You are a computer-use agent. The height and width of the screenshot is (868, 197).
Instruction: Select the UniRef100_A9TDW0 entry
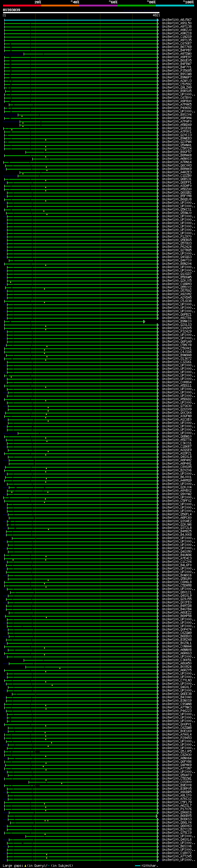177,54
